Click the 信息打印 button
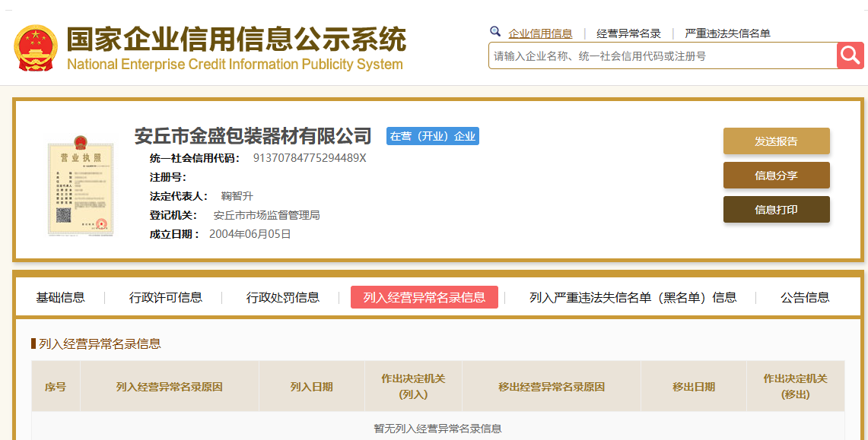Image resolution: width=868 pixels, height=440 pixels. 777,210
